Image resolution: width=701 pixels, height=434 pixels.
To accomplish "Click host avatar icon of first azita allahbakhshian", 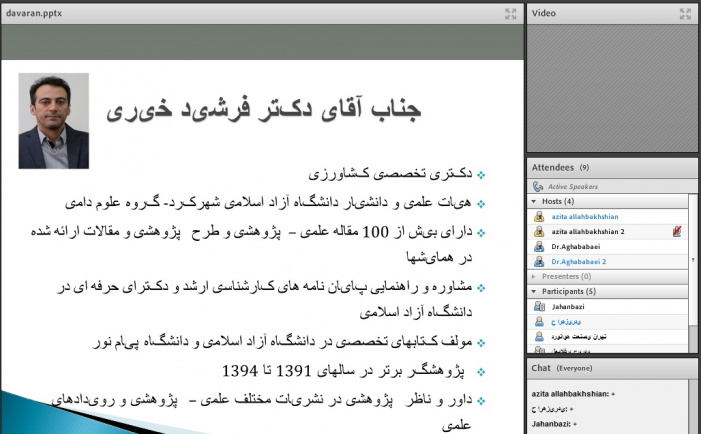I will click(539, 216).
